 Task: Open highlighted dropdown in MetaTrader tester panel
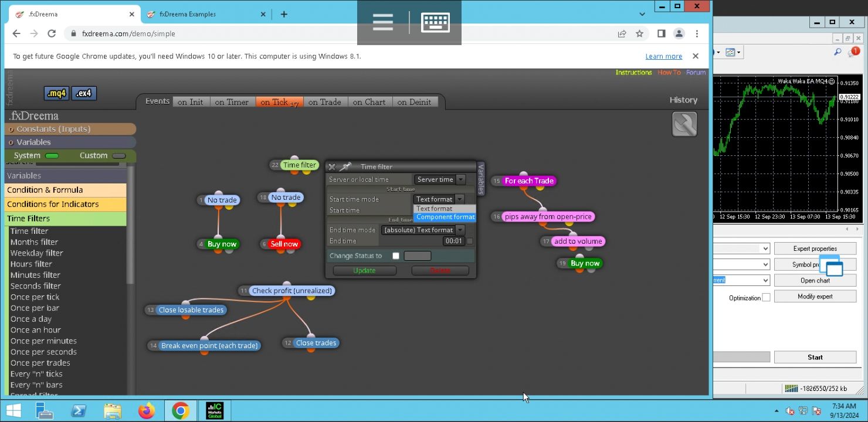(741, 280)
